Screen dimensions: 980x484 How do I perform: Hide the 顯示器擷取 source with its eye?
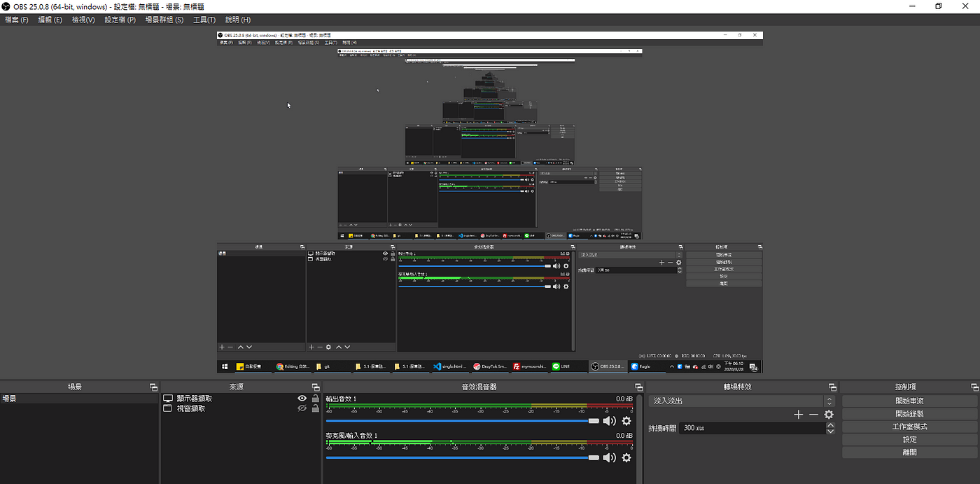(x=302, y=398)
